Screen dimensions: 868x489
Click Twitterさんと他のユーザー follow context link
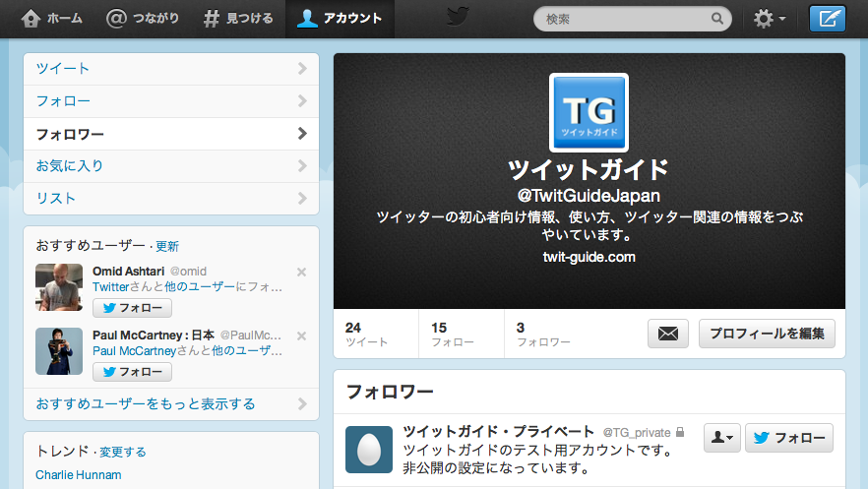pyautogui.click(x=187, y=287)
